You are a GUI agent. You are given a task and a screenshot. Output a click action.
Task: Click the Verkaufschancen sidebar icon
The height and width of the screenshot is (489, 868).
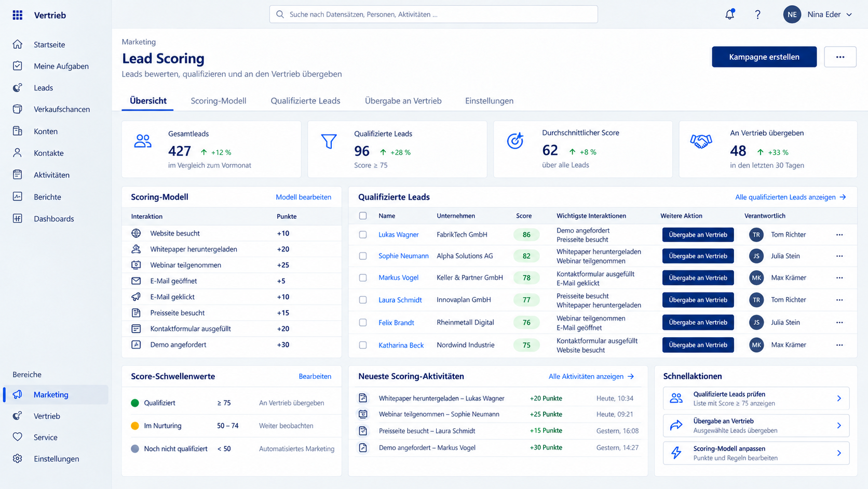tap(18, 109)
